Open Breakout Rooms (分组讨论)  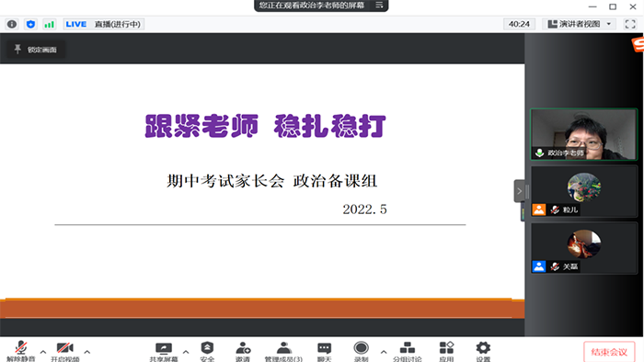[x=407, y=352]
